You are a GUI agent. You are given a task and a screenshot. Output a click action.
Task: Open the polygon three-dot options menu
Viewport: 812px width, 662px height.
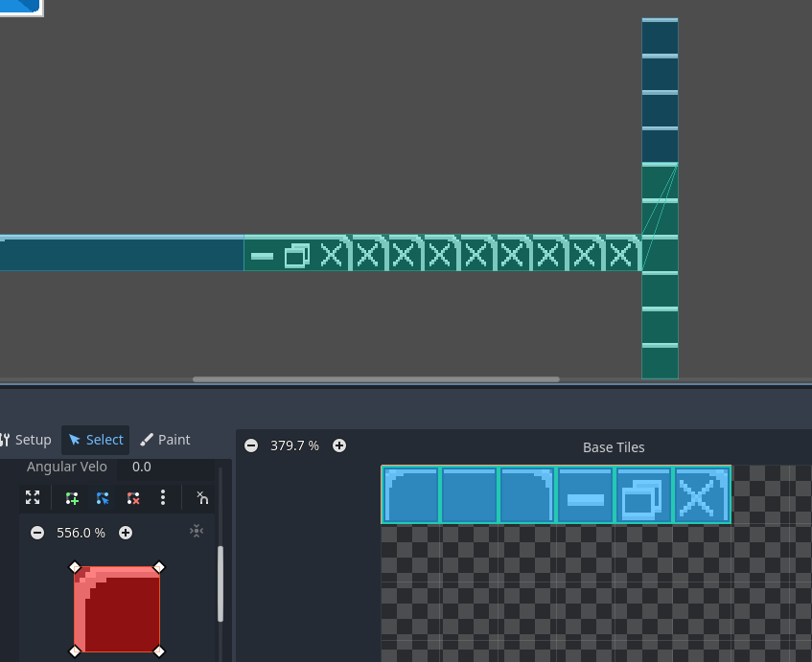point(163,497)
